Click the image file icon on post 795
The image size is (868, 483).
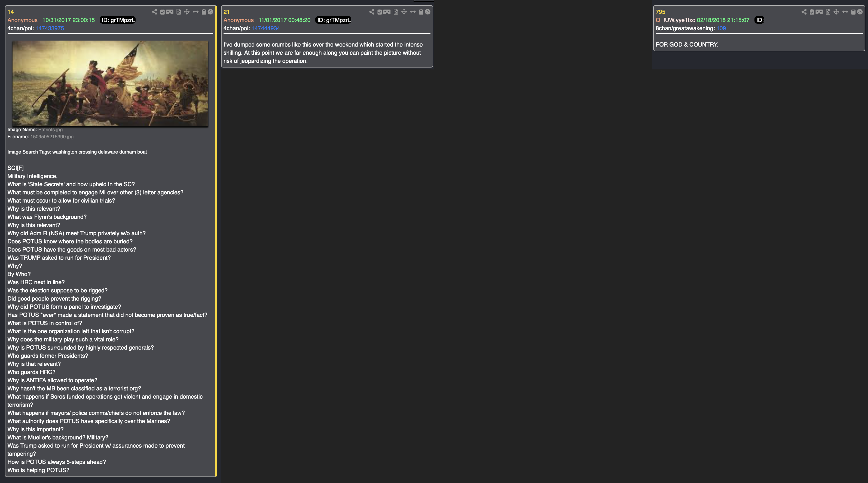pos(828,12)
